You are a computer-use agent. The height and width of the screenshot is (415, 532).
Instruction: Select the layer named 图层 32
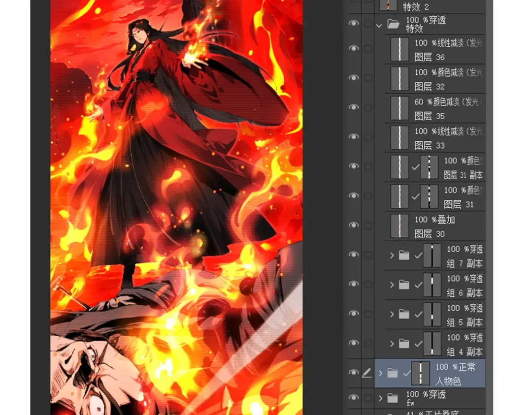(429, 87)
